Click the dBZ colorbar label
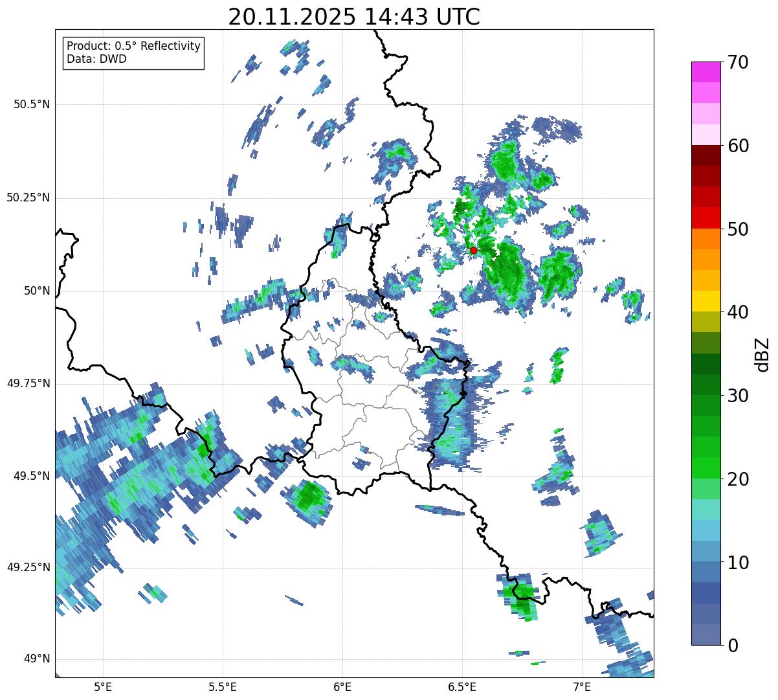This screenshot has width=778, height=700. 763,354
